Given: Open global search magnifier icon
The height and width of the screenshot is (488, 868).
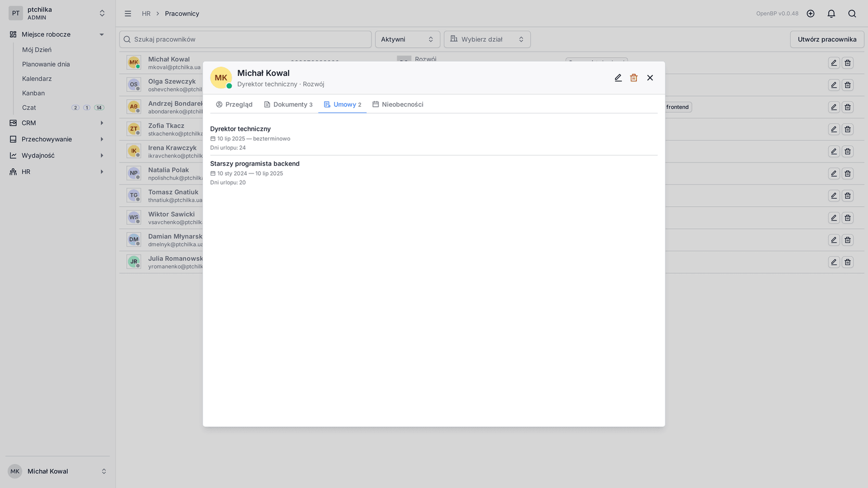Looking at the screenshot, I should pyautogui.click(x=852, y=14).
